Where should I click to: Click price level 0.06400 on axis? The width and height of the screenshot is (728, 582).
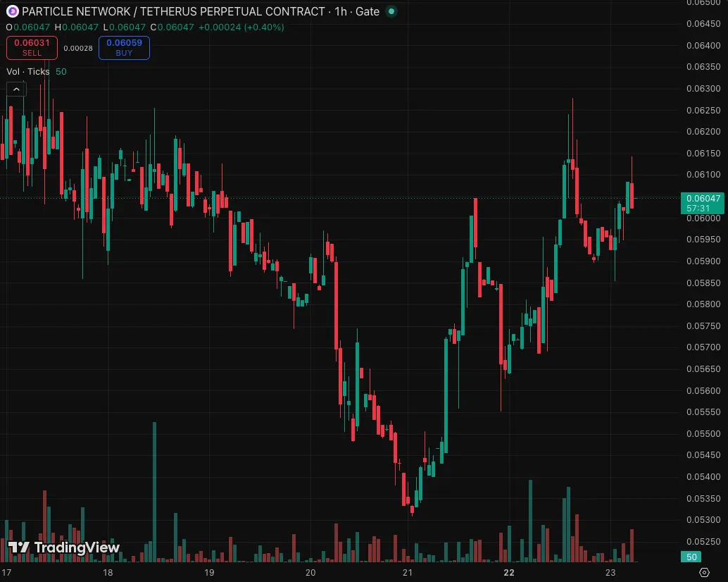[x=703, y=46]
